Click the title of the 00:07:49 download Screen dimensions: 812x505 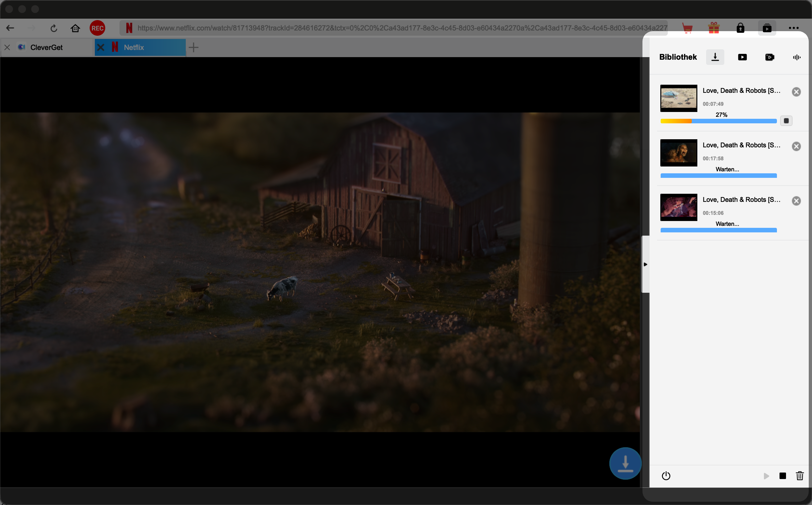pos(742,91)
